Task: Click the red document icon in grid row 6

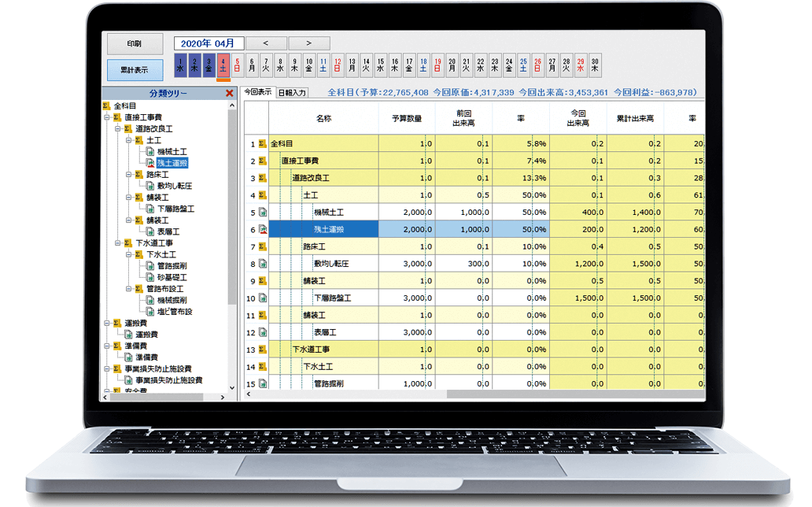Action: pos(262,230)
